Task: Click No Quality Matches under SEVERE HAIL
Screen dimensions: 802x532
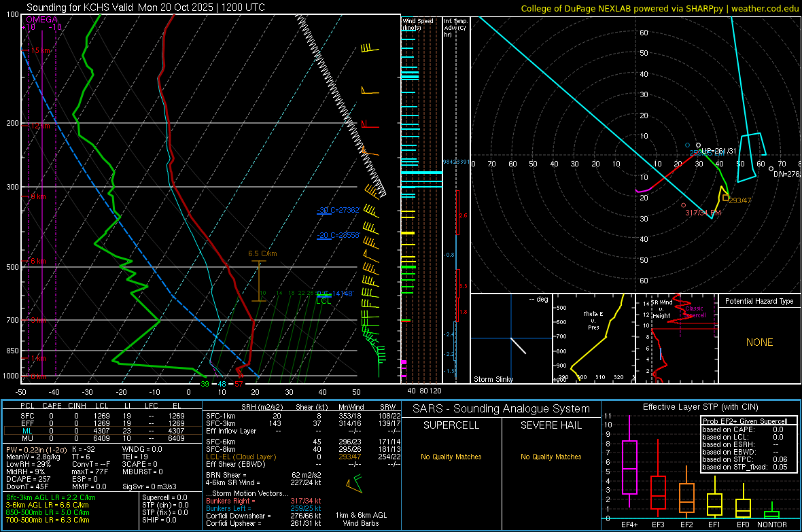Action: click(x=551, y=457)
